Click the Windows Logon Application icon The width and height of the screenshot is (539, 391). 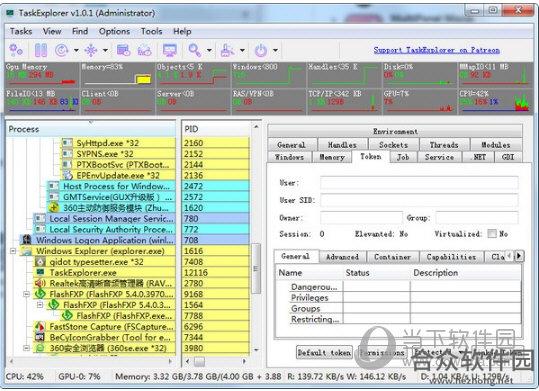tap(27, 240)
